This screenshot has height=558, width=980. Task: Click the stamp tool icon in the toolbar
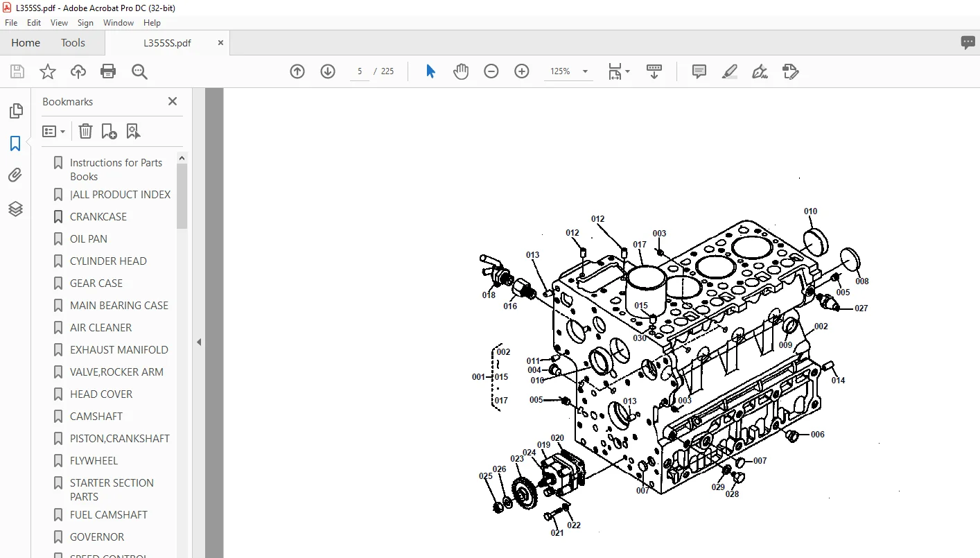coord(790,71)
